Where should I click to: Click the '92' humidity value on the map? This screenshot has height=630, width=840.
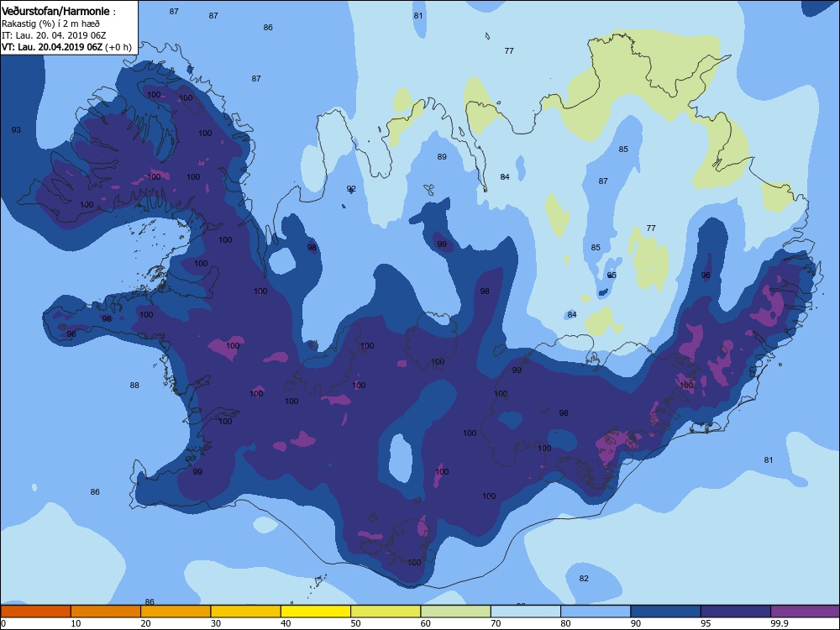(x=351, y=188)
